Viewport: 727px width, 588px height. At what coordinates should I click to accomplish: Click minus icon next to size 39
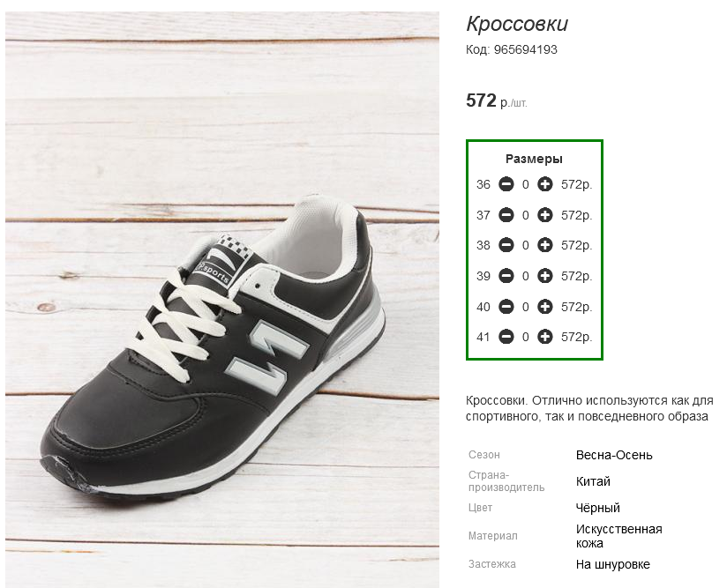coord(506,276)
